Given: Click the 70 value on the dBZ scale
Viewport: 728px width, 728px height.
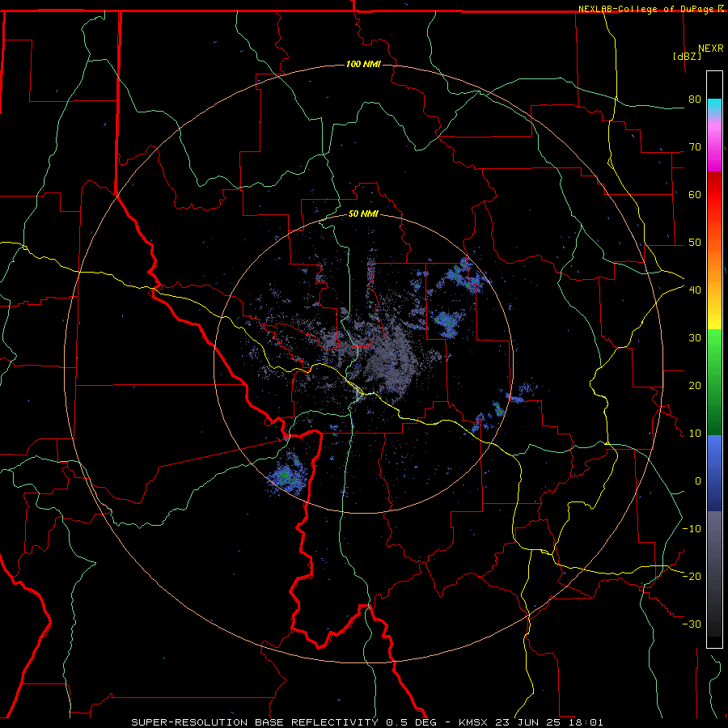Looking at the screenshot, I should [695, 147].
